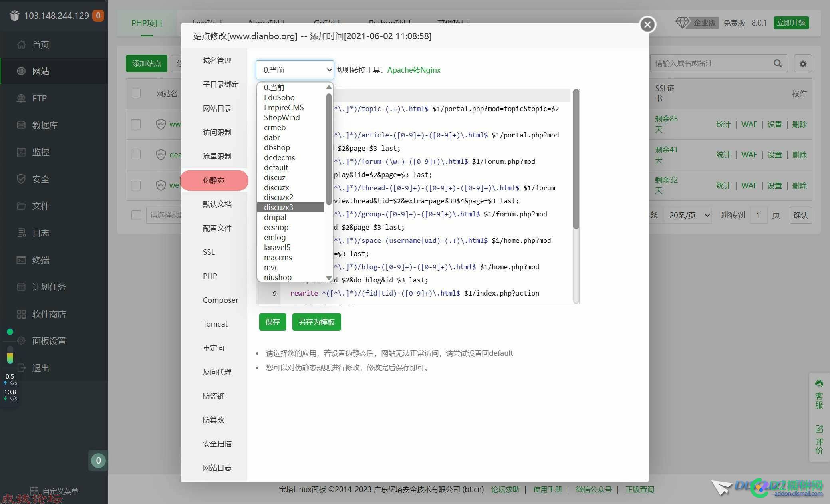830x504 pixels.
Task: Click the 面板设置 gear icon in sidebar
Action: click(21, 341)
